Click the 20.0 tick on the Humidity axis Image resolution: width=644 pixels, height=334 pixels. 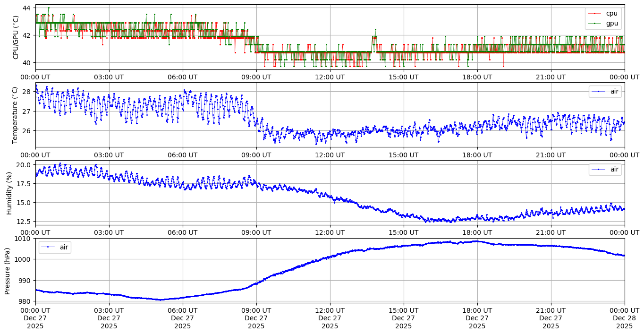click(24, 164)
